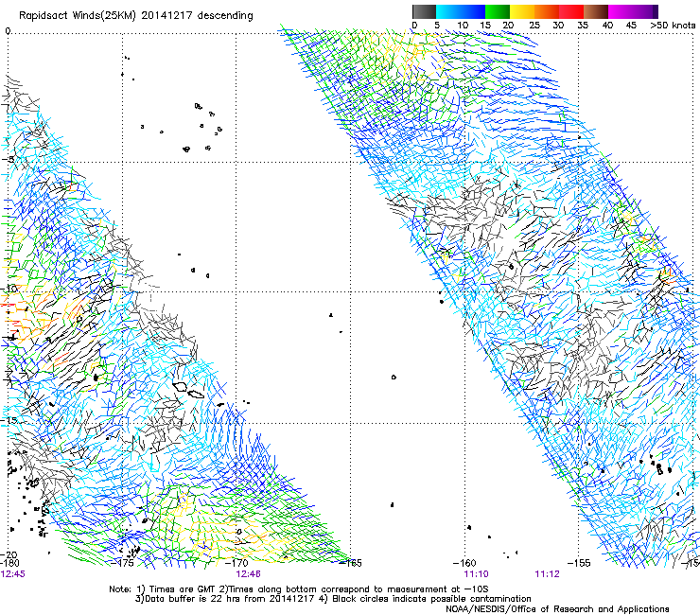Click the brown 35-40 knots legend swatch

click(596, 11)
